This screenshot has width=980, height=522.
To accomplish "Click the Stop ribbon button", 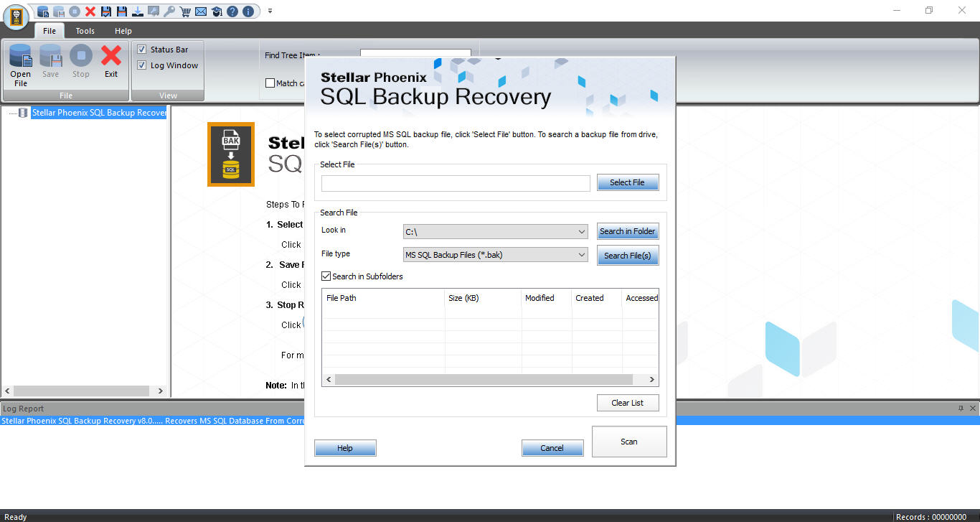I will click(x=81, y=62).
